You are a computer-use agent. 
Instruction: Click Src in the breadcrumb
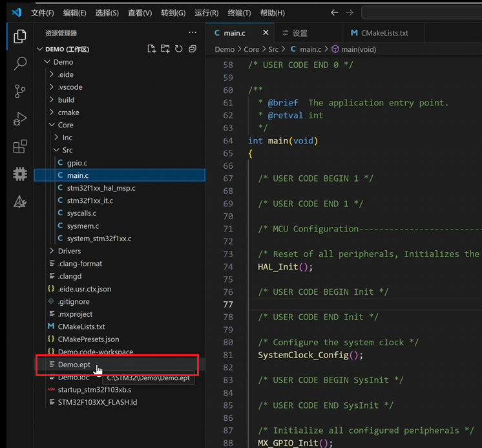pos(273,50)
